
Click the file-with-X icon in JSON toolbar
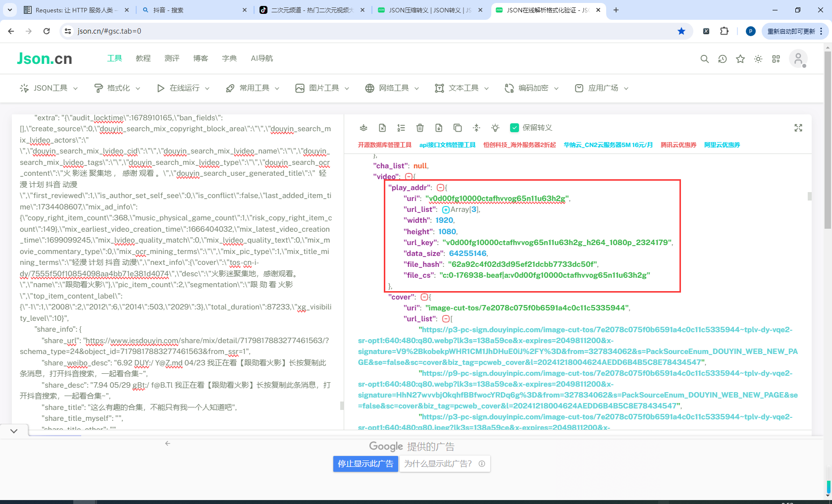click(382, 128)
